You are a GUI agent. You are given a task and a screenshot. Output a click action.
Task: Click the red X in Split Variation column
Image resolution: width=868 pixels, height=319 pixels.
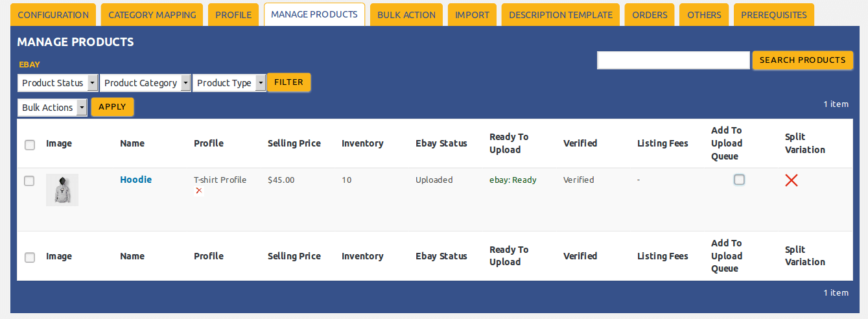click(x=791, y=180)
